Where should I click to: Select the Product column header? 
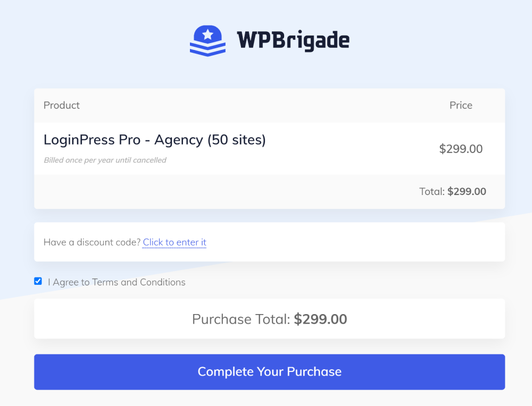coord(61,105)
